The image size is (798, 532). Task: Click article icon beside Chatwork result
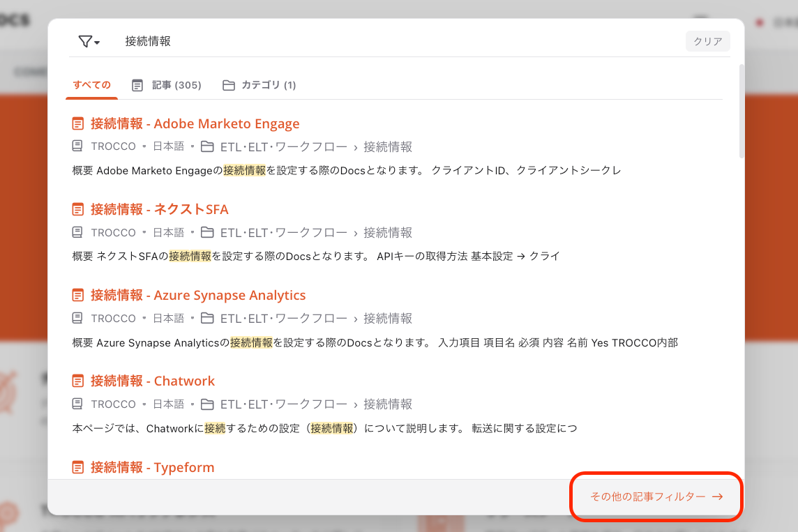point(78,381)
